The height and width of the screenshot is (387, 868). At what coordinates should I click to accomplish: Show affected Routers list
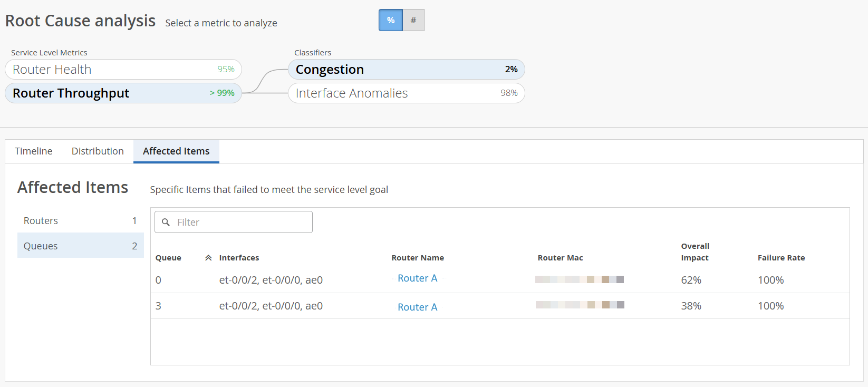point(80,221)
